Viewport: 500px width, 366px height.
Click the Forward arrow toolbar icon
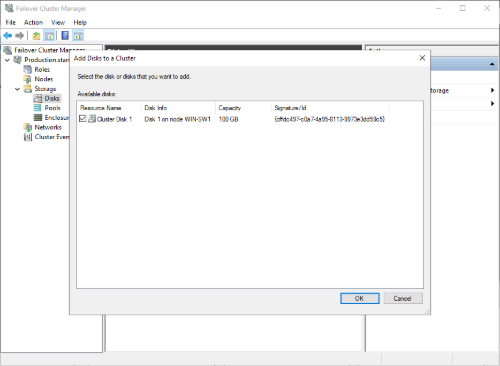(20, 35)
